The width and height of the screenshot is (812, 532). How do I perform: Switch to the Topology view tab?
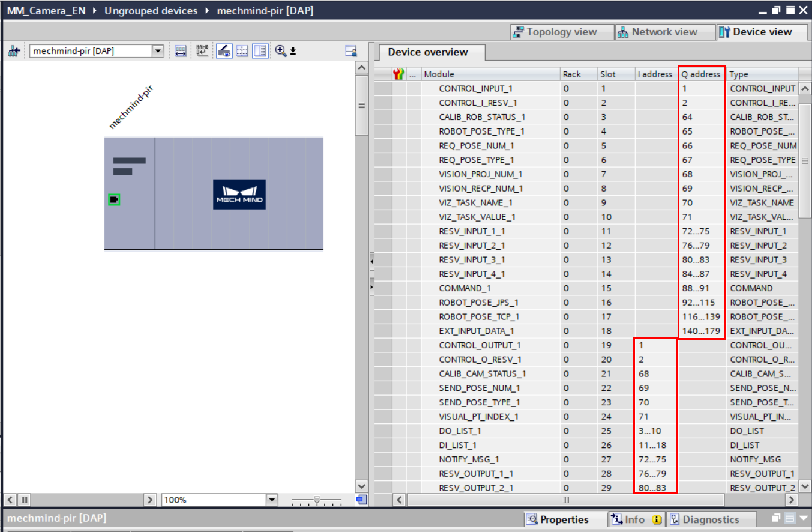[x=561, y=31]
